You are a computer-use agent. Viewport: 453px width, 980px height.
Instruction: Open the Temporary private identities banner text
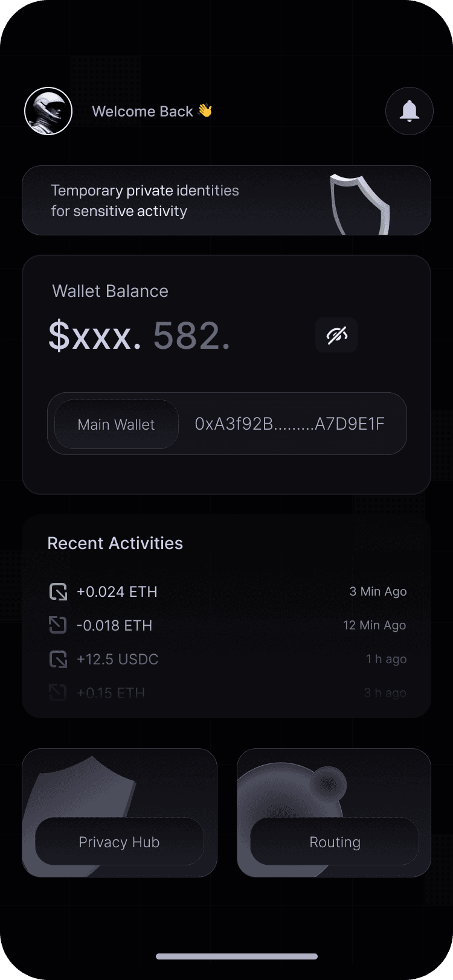[x=145, y=200]
